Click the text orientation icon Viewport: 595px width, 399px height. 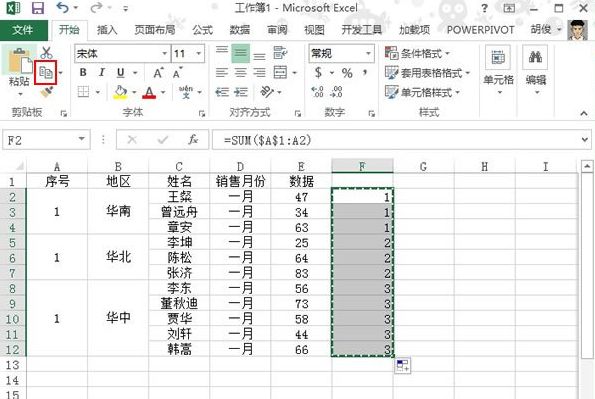[267, 91]
